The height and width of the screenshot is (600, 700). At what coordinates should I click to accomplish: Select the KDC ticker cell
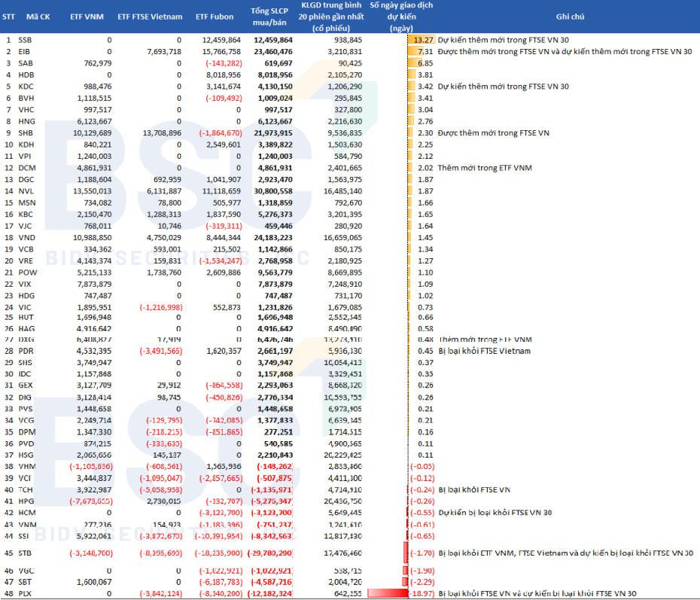coord(26,87)
